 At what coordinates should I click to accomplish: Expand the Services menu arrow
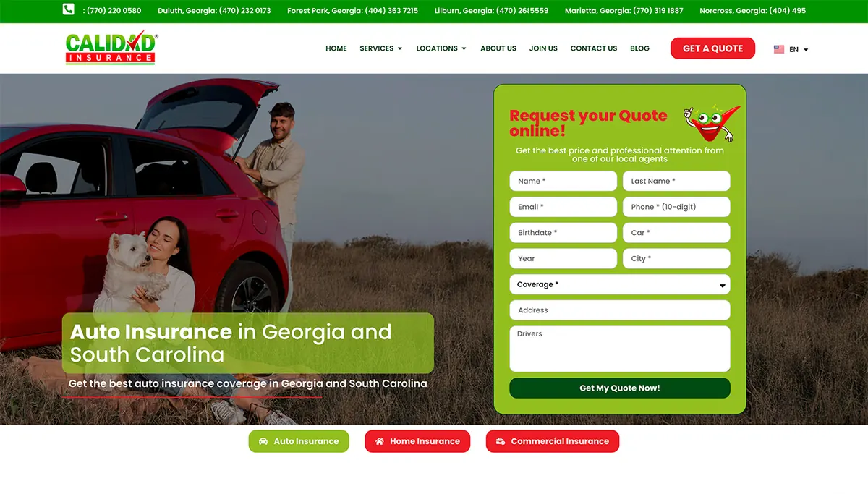400,49
